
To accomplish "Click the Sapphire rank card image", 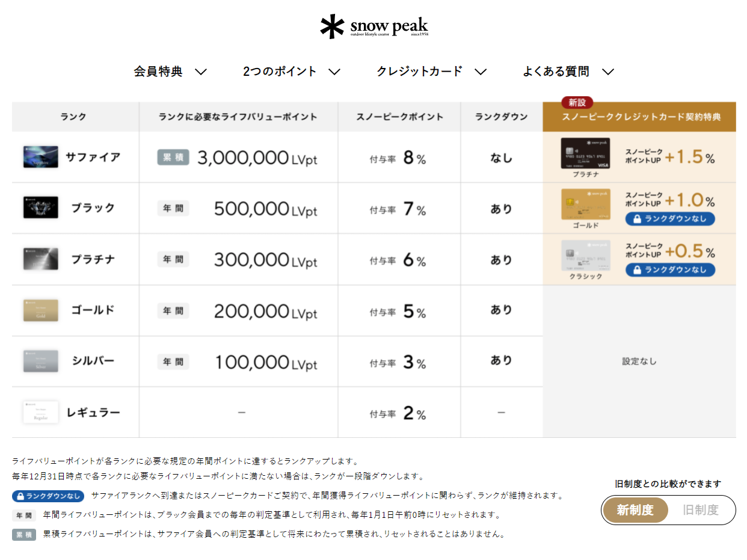I will point(41,157).
